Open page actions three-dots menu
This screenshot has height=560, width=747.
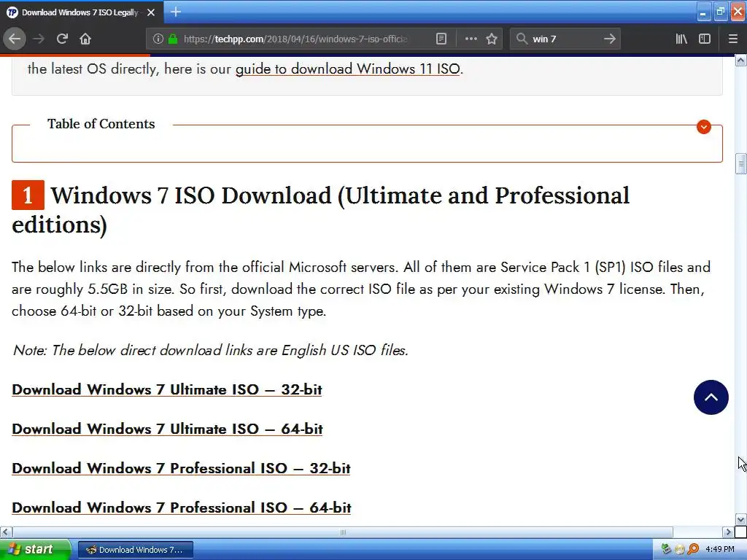click(471, 39)
